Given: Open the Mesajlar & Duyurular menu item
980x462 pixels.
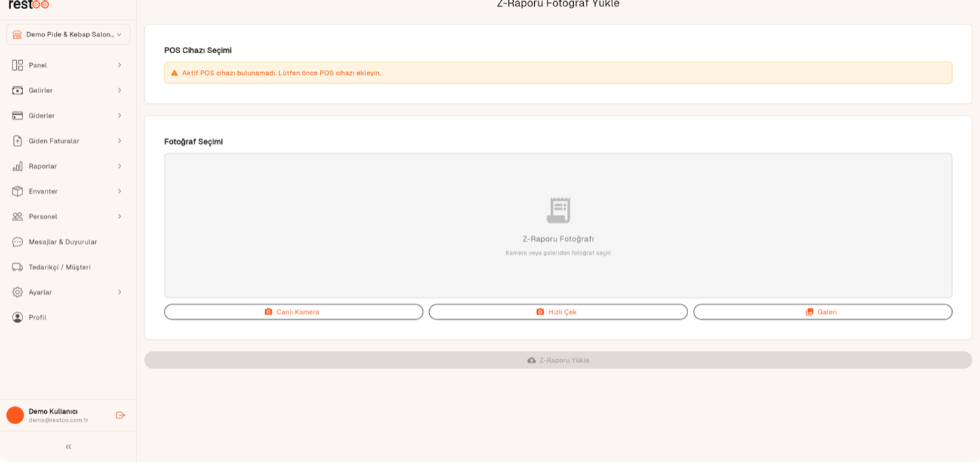Looking at the screenshot, I should (68, 241).
